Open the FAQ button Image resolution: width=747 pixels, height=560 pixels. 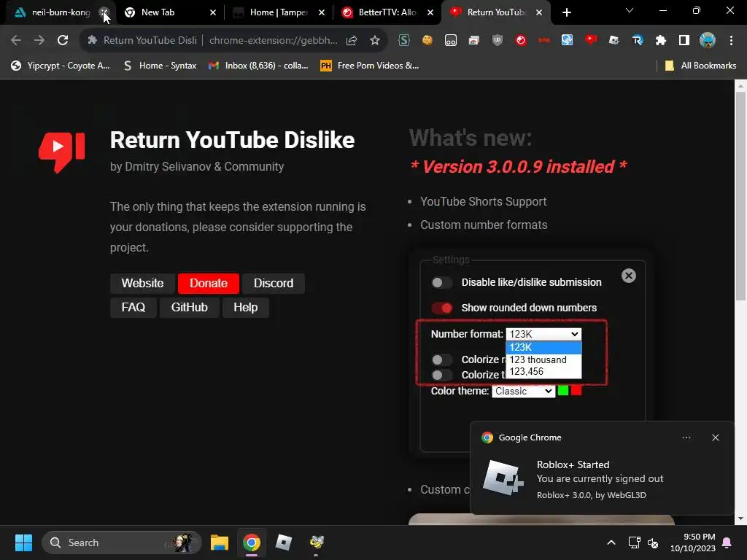coord(133,308)
